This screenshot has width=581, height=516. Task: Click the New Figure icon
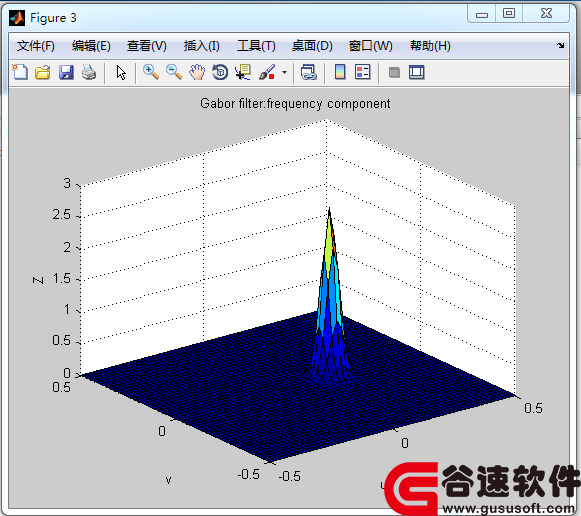point(20,72)
